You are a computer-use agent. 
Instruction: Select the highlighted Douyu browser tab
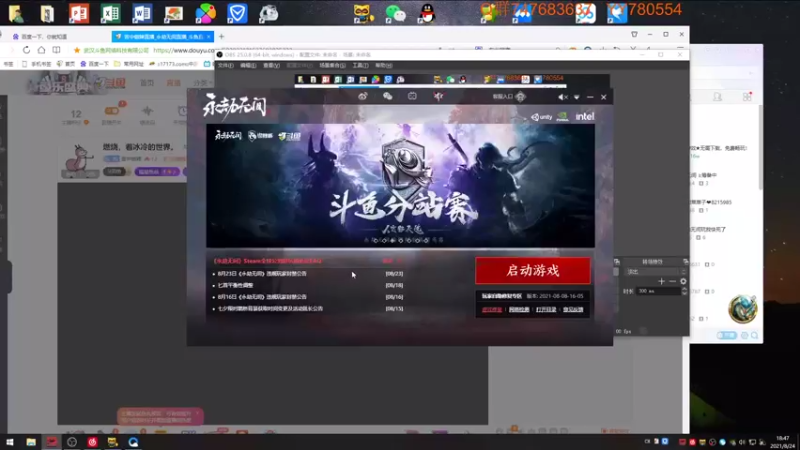point(162,37)
